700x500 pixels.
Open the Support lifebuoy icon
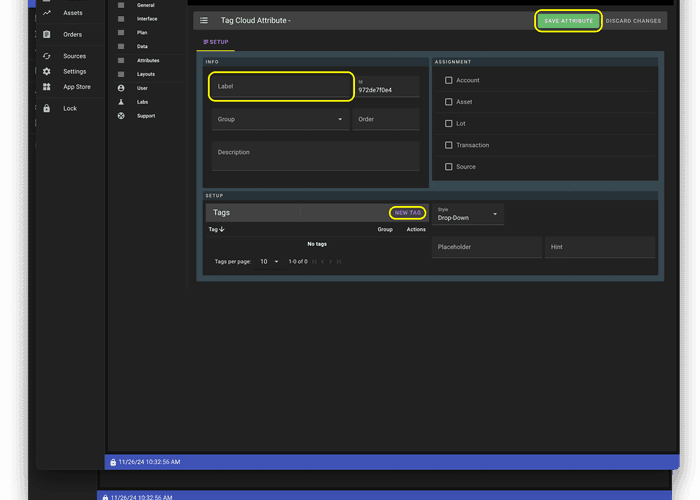tap(121, 116)
